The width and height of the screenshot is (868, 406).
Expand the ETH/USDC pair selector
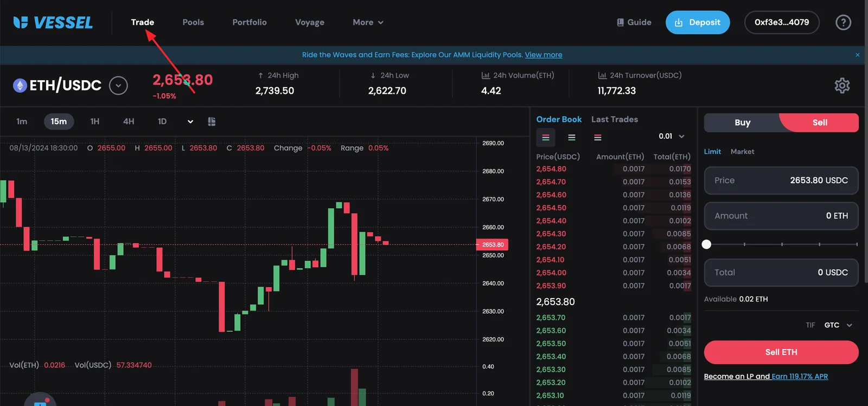point(118,86)
